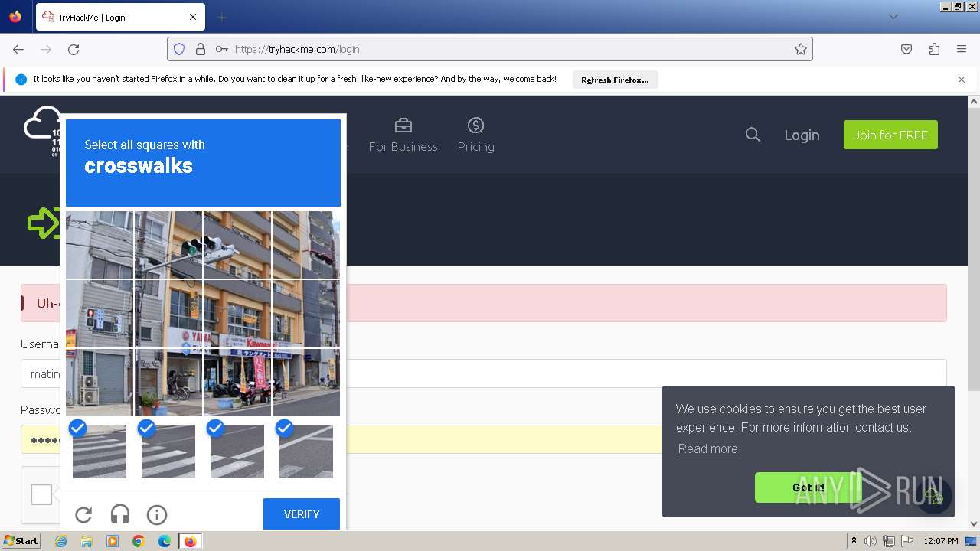
Task: Deselect the first checked crosswalk tile
Action: 100,452
